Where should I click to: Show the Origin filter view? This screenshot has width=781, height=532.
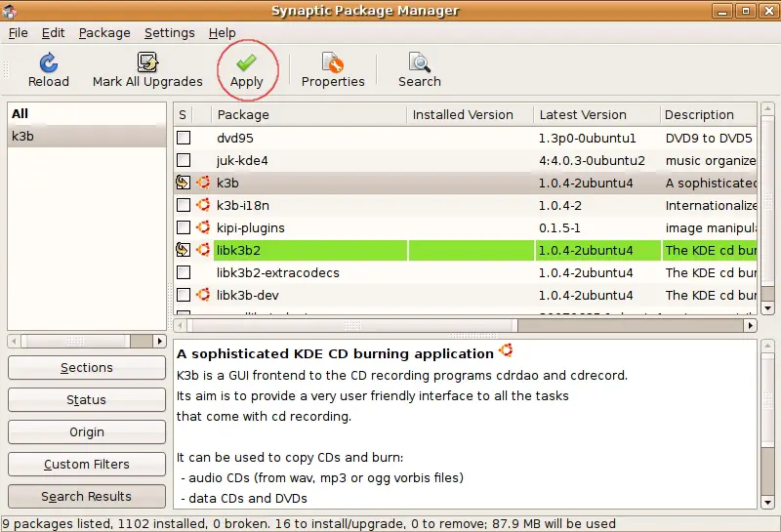pos(87,431)
